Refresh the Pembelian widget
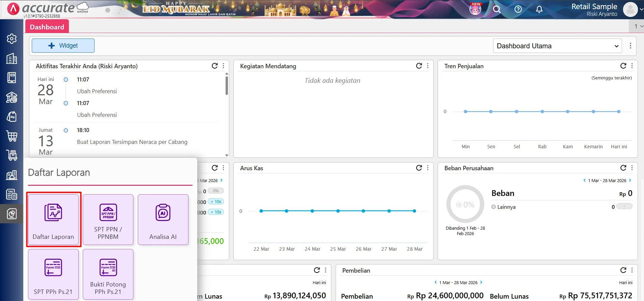Viewport: 644px width, 301px height. coord(623,270)
